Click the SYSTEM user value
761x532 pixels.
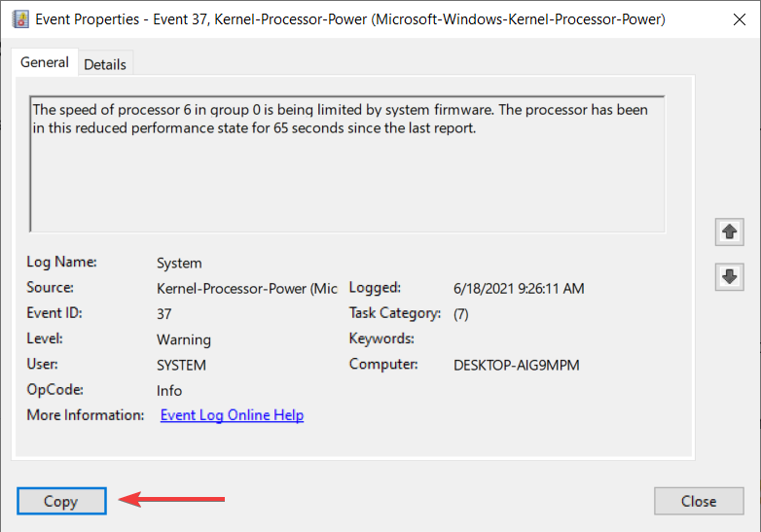[x=181, y=365]
